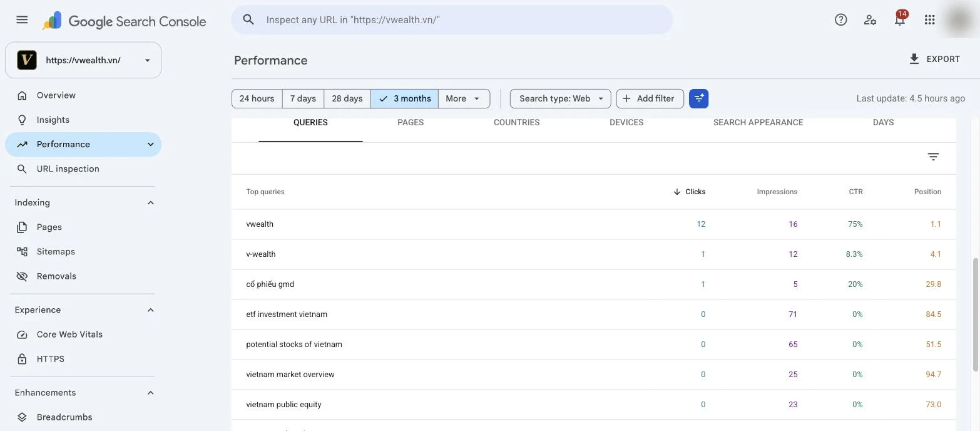Open notifications bell with 14 badge
Viewport: 980px width, 431px height.
pyautogui.click(x=900, y=19)
